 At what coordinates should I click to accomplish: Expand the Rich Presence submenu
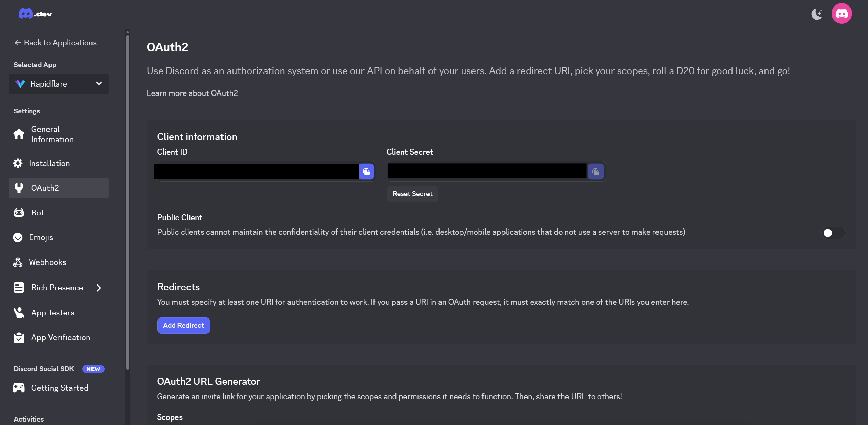click(x=99, y=288)
